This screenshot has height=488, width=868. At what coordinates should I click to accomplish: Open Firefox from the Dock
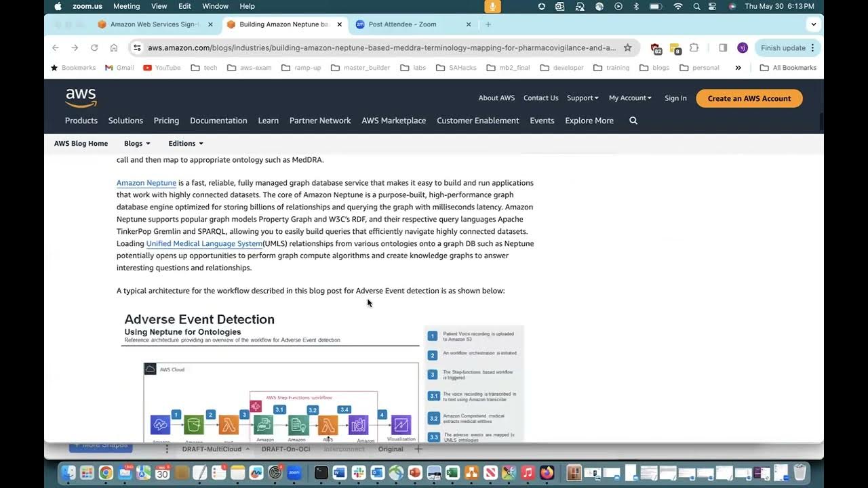click(547, 472)
